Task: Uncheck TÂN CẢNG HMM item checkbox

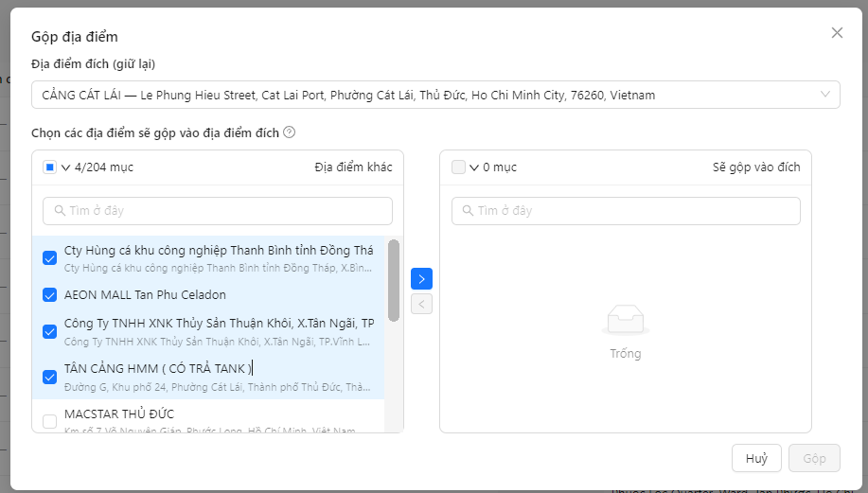Action: click(50, 377)
